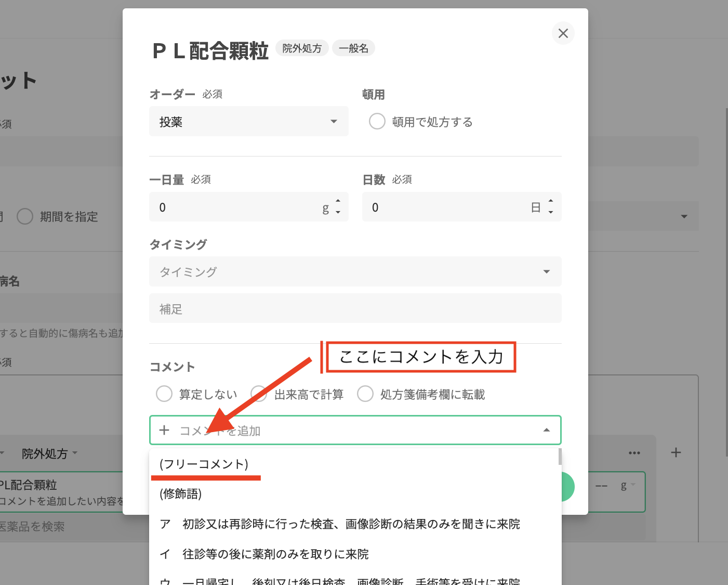Click the 一日量 input field
The width and height of the screenshot is (728, 585).
pos(248,207)
